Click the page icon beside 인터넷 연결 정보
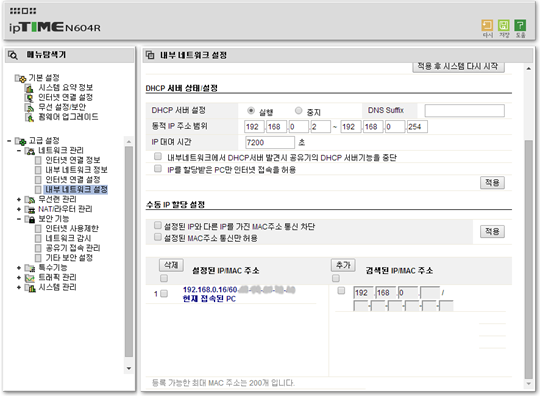This screenshot has width=540, height=396. coord(38,160)
